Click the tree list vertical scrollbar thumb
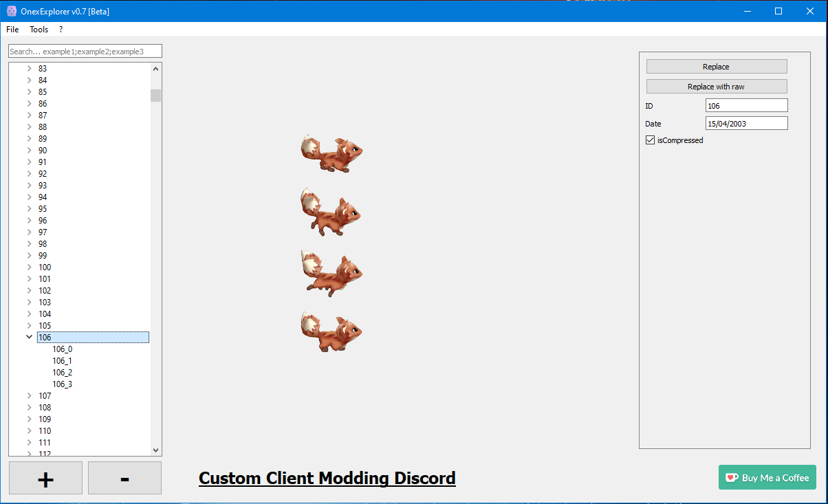The width and height of the screenshot is (828, 504). click(x=156, y=95)
